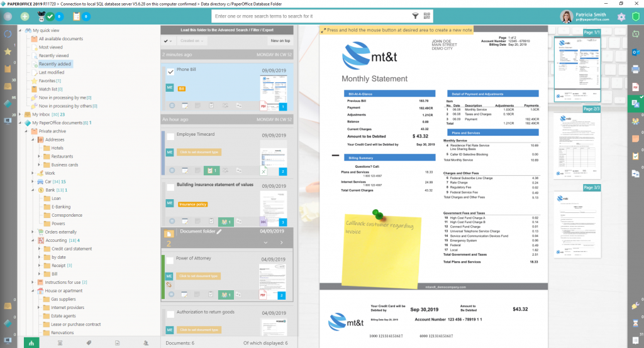Click the Insurance policy tag
The image size is (644, 348).
(x=192, y=204)
